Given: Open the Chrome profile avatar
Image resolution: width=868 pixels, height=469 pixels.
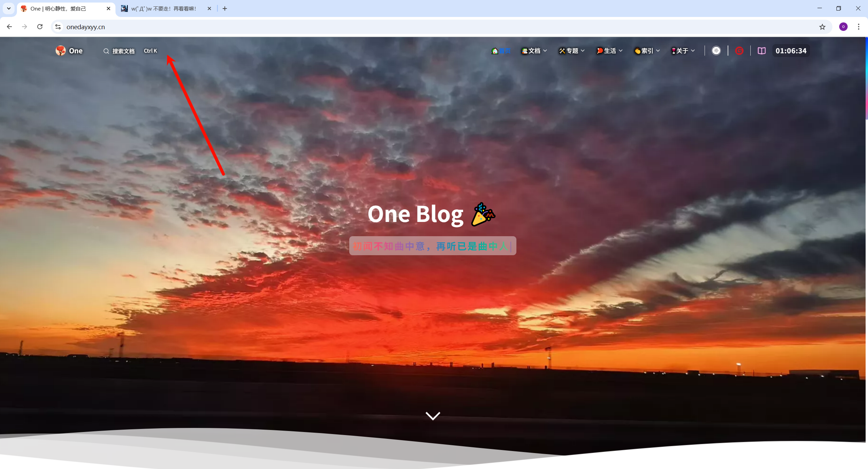Looking at the screenshot, I should coord(843,27).
